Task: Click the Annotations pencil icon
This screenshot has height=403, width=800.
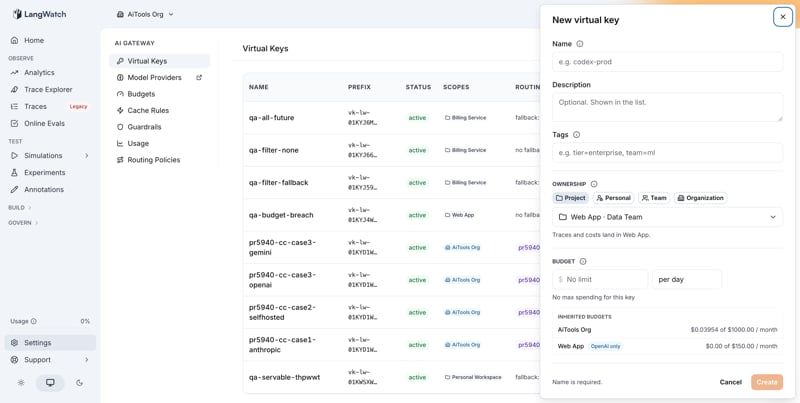Action: tap(14, 189)
